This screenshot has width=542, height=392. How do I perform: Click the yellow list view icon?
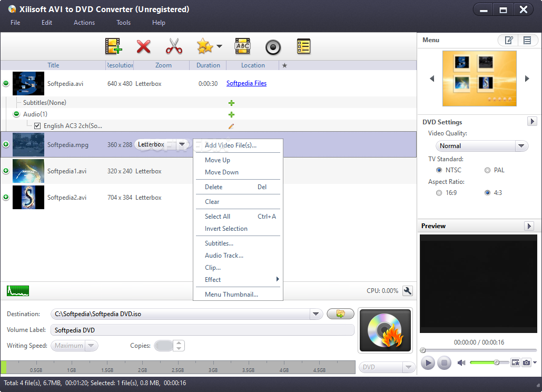pos(303,46)
